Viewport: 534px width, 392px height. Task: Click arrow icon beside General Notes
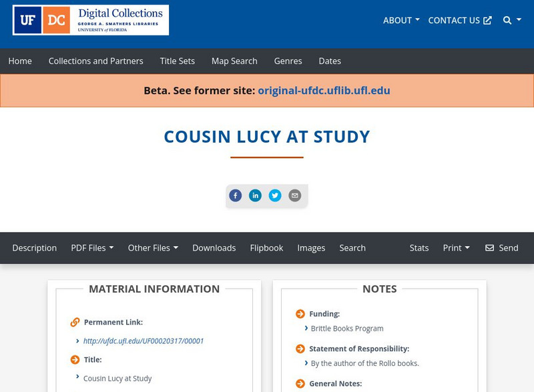tap(300, 383)
